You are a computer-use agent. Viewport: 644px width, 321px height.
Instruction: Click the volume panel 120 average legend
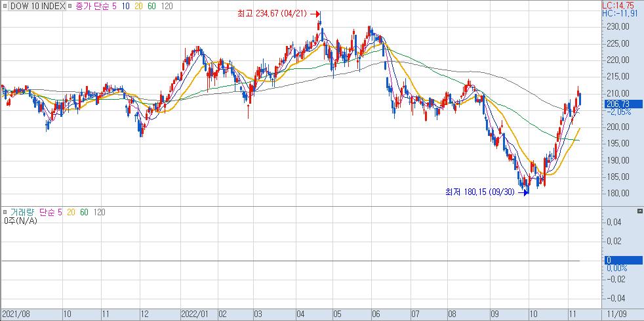[x=99, y=213]
